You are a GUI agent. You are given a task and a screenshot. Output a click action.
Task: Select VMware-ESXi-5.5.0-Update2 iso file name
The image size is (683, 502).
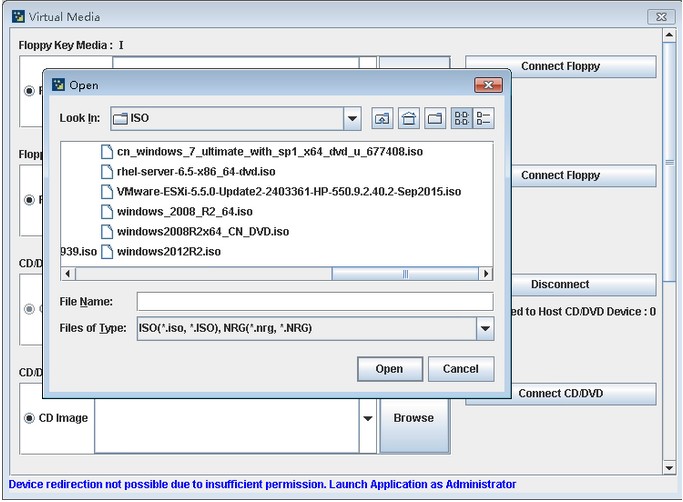pos(289,192)
